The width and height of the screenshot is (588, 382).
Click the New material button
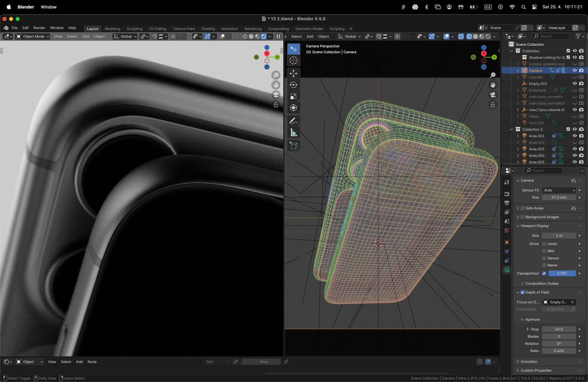pos(264,362)
